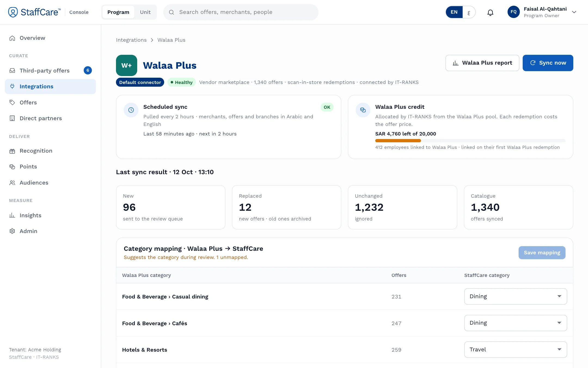Click Save mapping button
The width and height of the screenshot is (588, 368).
pyautogui.click(x=542, y=253)
